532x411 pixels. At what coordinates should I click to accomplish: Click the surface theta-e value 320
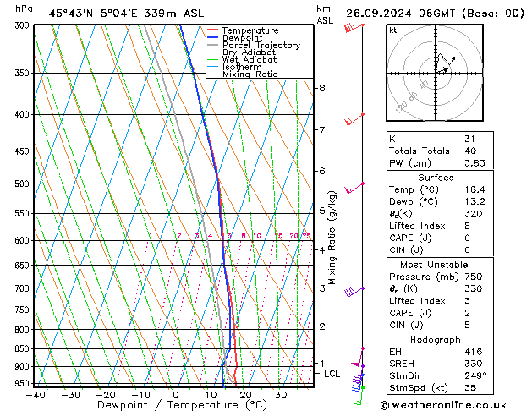point(474,214)
